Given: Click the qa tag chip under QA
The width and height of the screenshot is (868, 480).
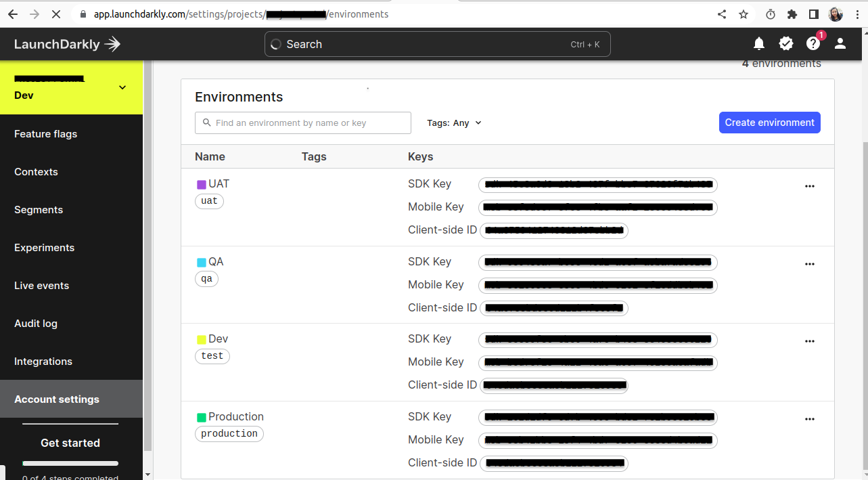Looking at the screenshot, I should [x=206, y=278].
